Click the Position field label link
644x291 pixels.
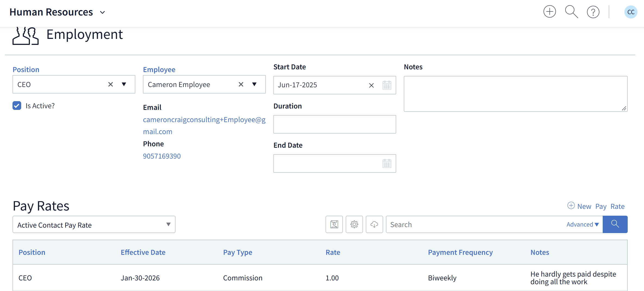click(x=26, y=70)
